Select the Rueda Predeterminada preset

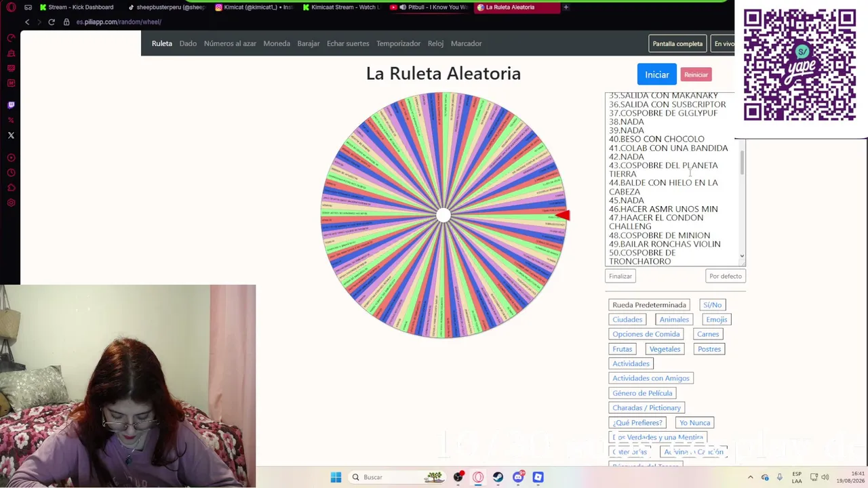pyautogui.click(x=649, y=305)
